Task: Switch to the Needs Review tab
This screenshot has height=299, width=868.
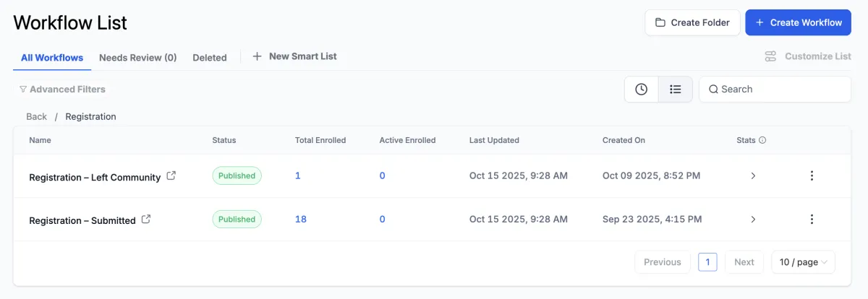Action: pos(137,58)
